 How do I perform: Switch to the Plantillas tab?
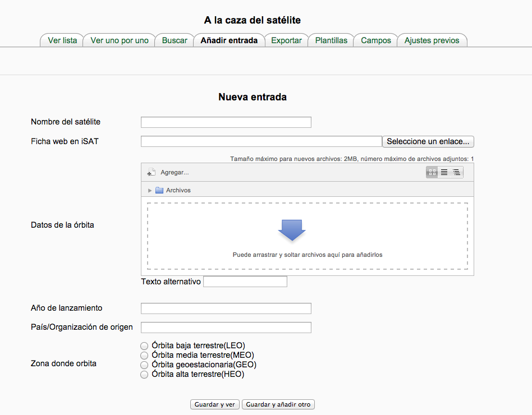point(331,40)
